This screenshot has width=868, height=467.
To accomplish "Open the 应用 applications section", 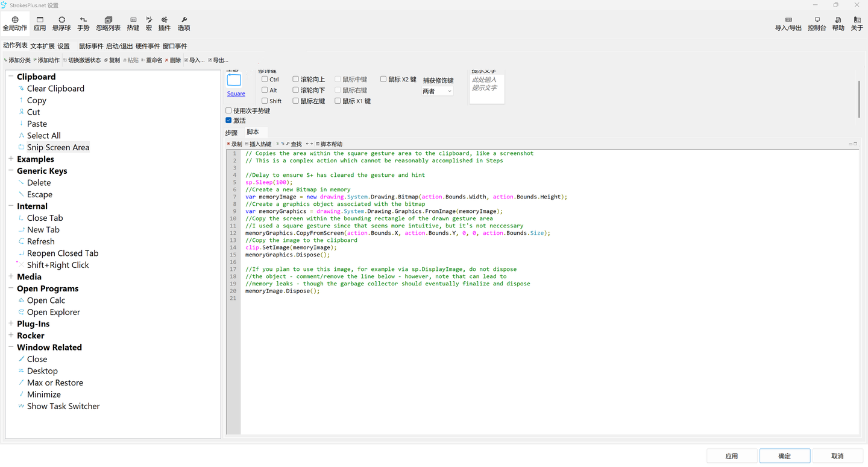I will [x=40, y=24].
